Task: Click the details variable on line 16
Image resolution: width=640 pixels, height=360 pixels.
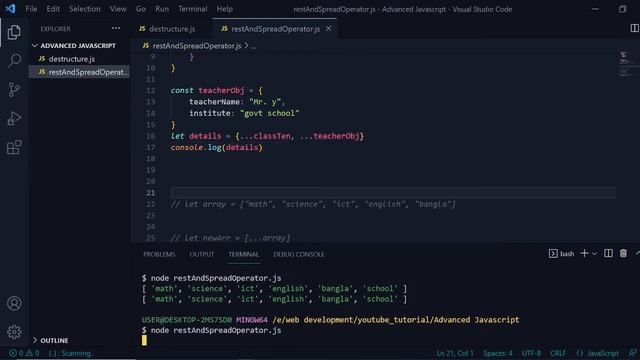Action: 205,136
